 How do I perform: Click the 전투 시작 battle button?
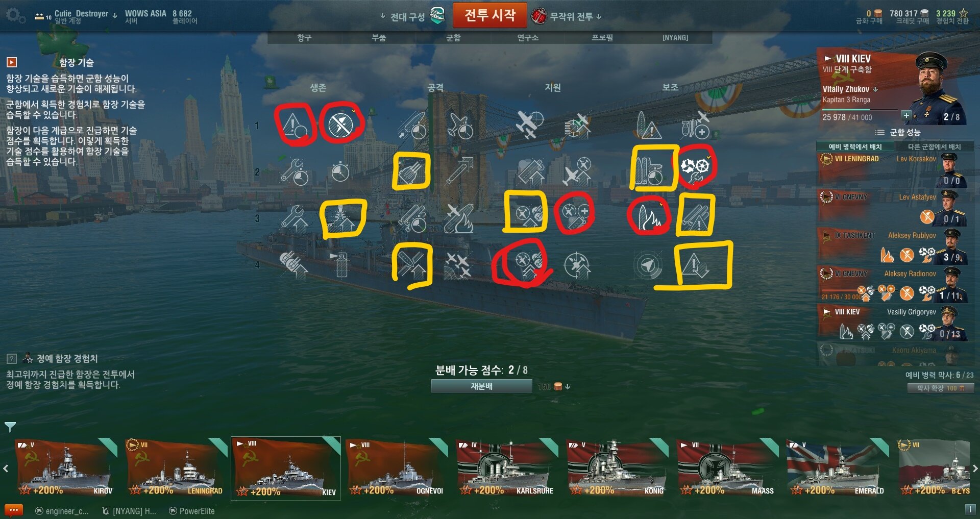[x=490, y=15]
